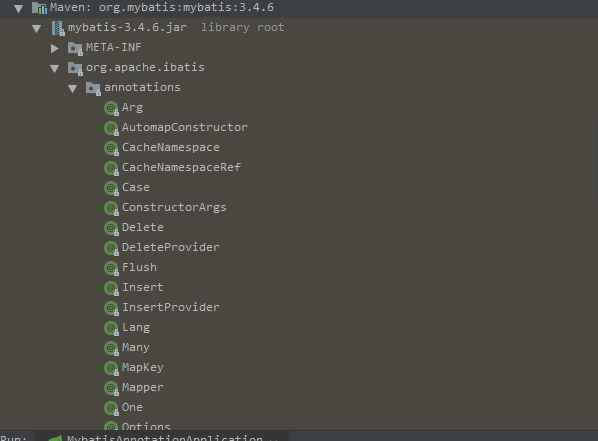598x441 pixels.
Task: Click the Mapper annotation icon
Action: pos(111,388)
